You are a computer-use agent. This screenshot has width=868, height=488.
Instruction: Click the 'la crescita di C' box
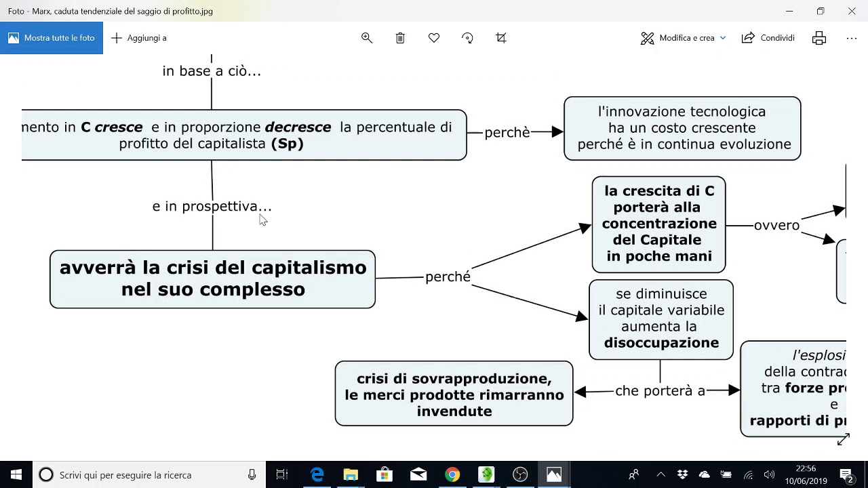tap(658, 224)
